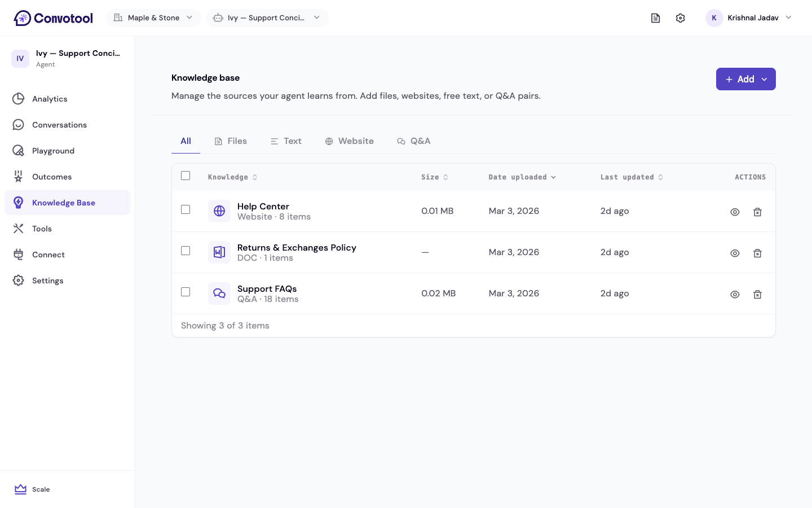This screenshot has height=508, width=812.
Task: Check the Returns & Exchanges Policy checkbox
Action: (186, 251)
